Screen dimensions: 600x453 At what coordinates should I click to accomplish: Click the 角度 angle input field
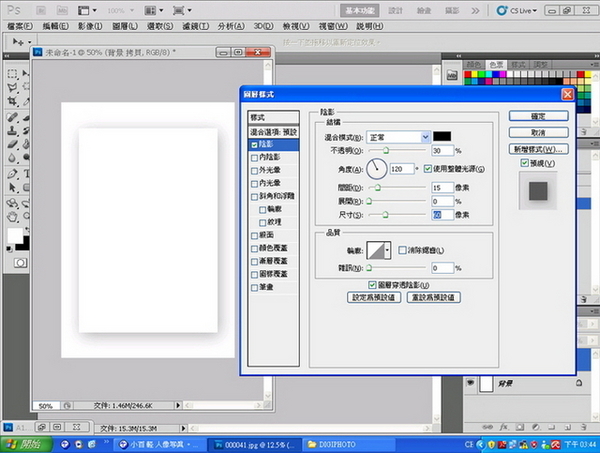(x=402, y=169)
